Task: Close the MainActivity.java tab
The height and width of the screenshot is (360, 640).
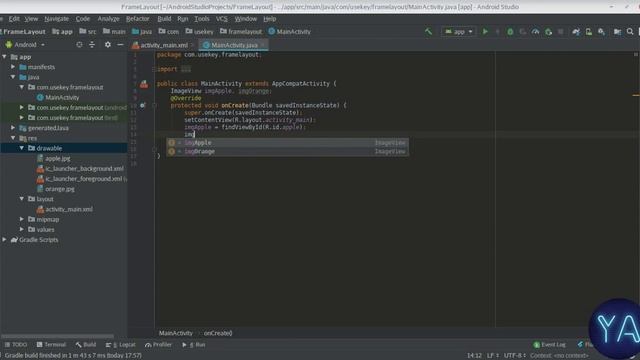Action: (x=263, y=45)
